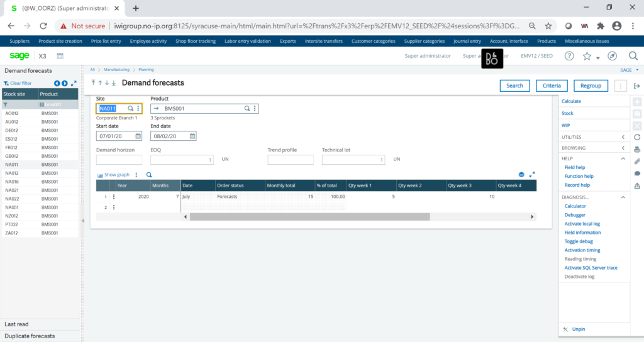Open row 1 actions menu in grid
644x342 pixels.
click(114, 197)
